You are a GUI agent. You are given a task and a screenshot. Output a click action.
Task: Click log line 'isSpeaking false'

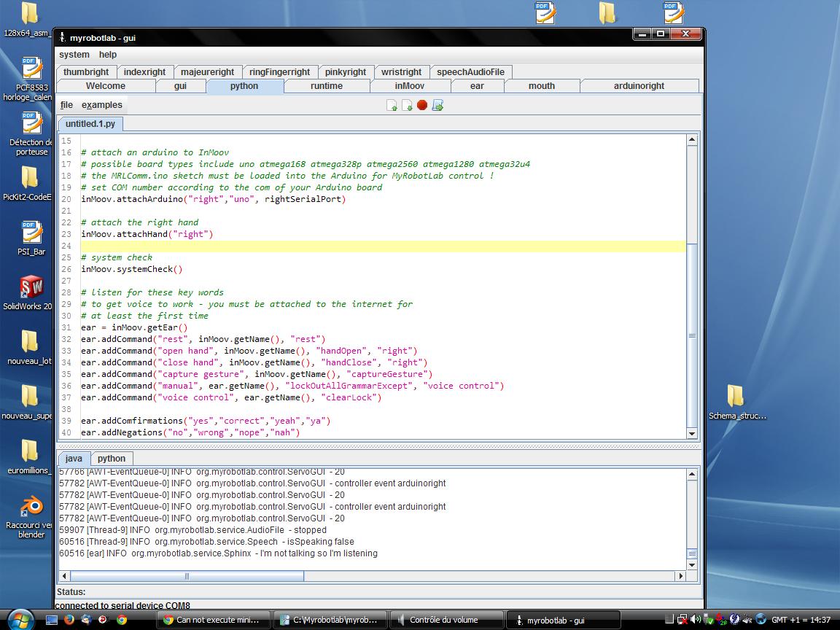click(207, 542)
